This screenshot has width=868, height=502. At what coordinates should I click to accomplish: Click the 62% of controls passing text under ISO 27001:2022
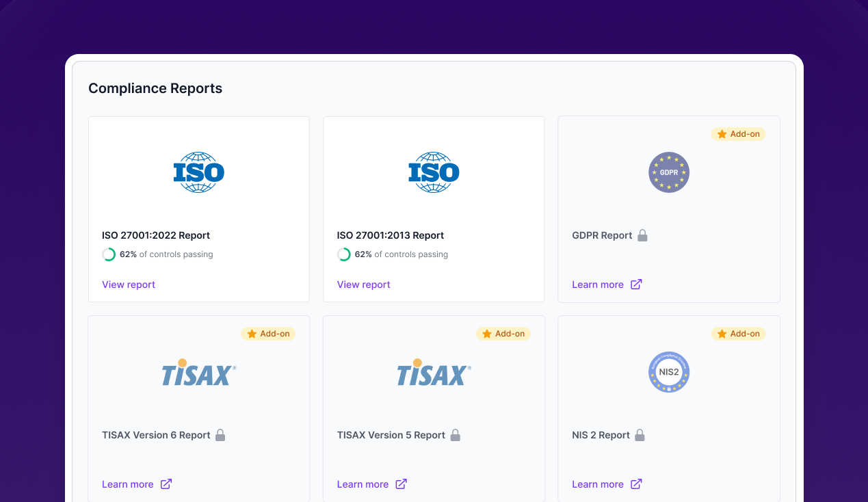[166, 254]
